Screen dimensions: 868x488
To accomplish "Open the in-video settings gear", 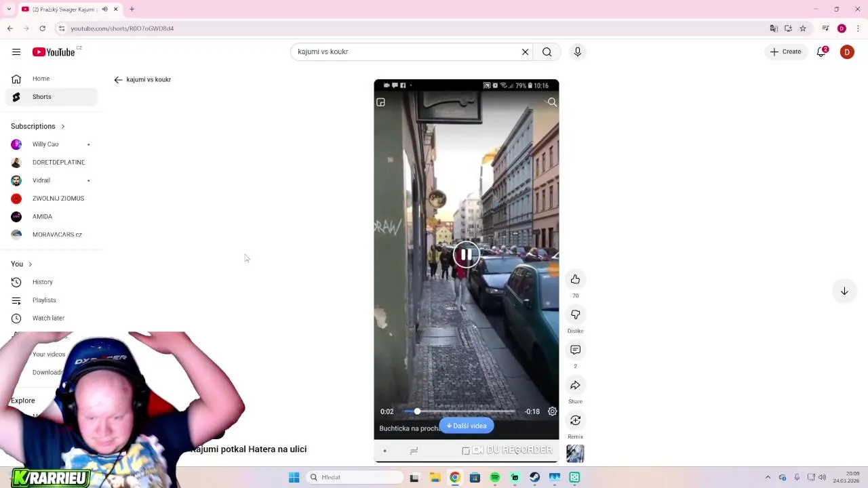I will [x=553, y=411].
